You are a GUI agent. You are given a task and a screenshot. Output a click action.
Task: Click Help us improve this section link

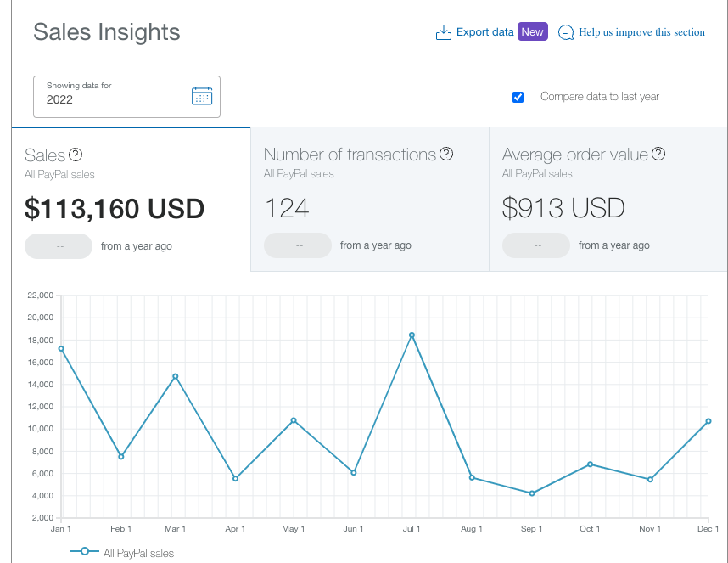click(641, 32)
